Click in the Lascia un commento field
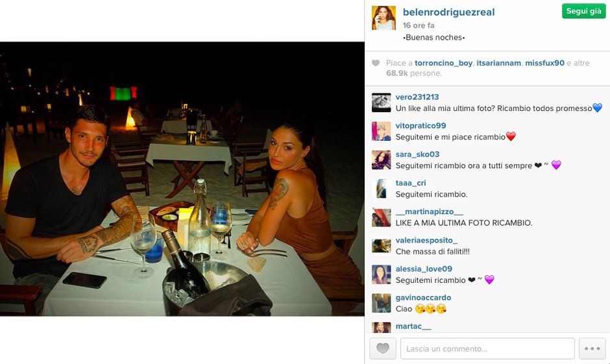610x364 pixels. pyautogui.click(x=487, y=348)
